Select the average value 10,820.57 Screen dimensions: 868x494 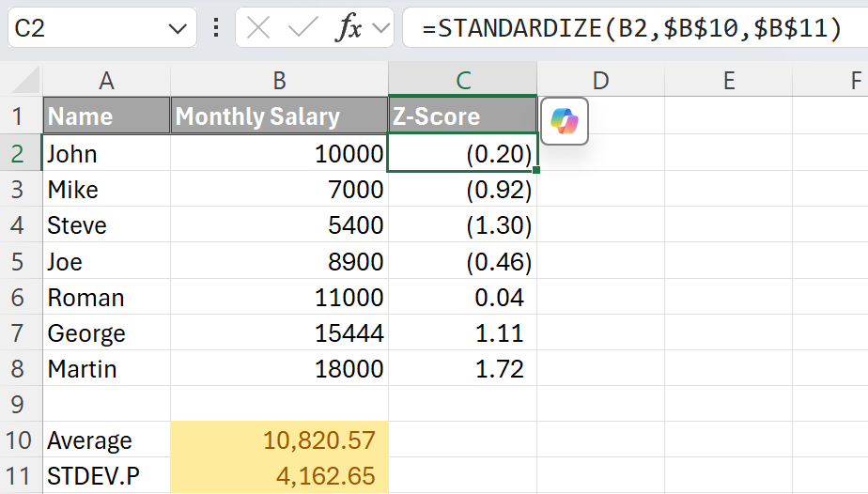(279, 440)
